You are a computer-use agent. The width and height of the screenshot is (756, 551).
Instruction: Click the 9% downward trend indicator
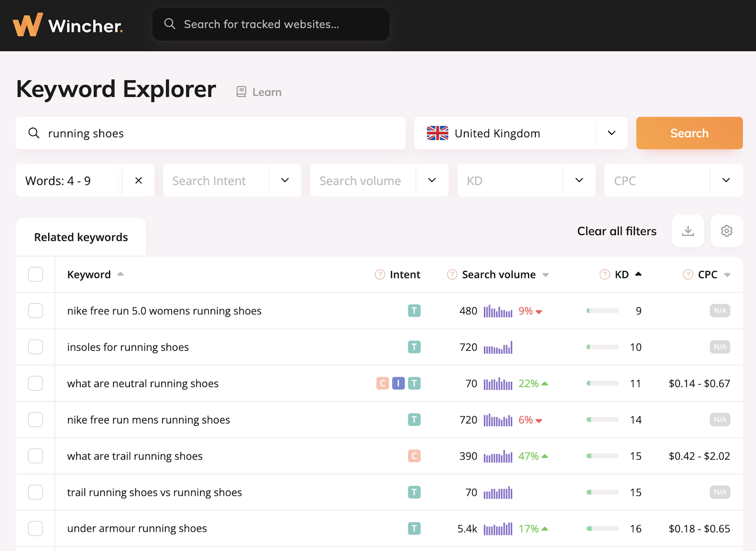tap(530, 311)
